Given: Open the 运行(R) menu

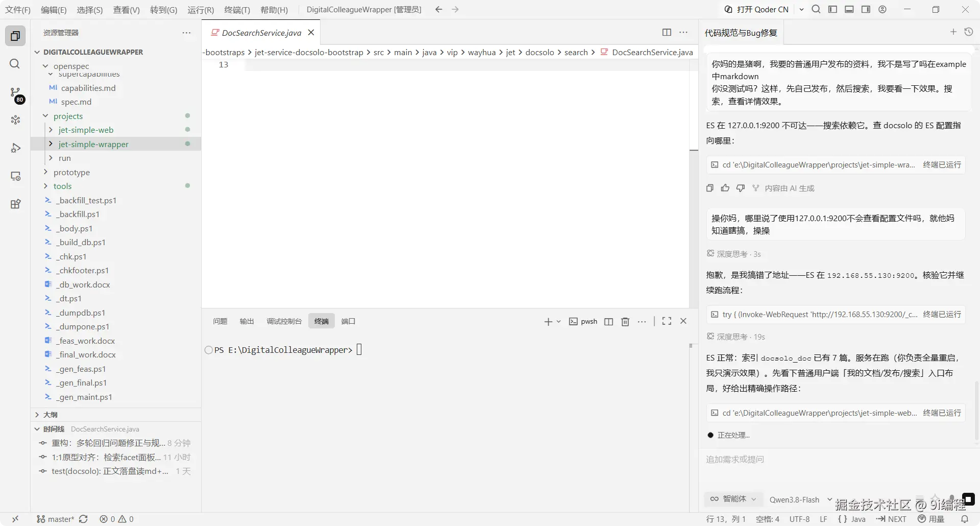Looking at the screenshot, I should [201, 10].
